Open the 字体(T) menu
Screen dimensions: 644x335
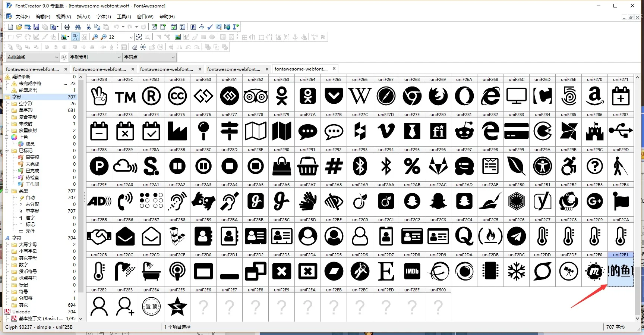pos(104,17)
